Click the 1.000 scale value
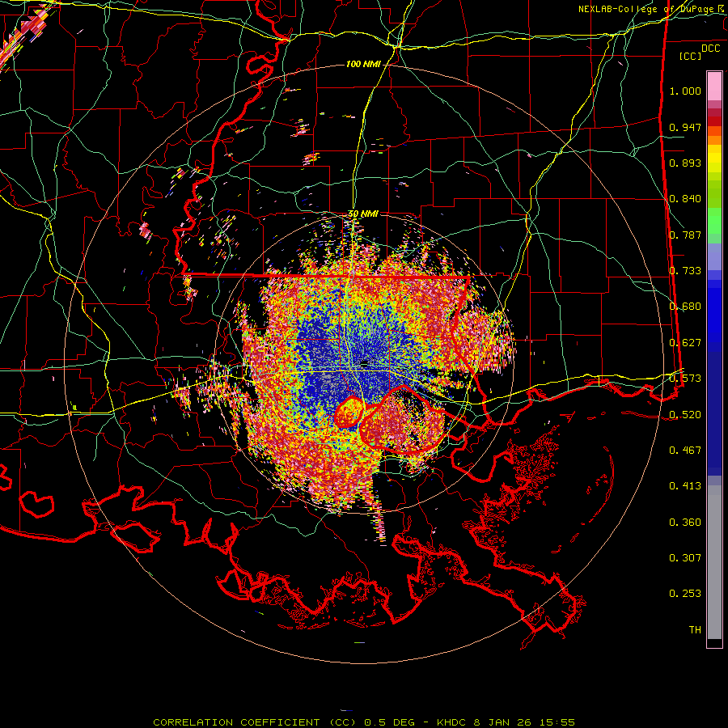The width and height of the screenshot is (728, 728). 685,91
